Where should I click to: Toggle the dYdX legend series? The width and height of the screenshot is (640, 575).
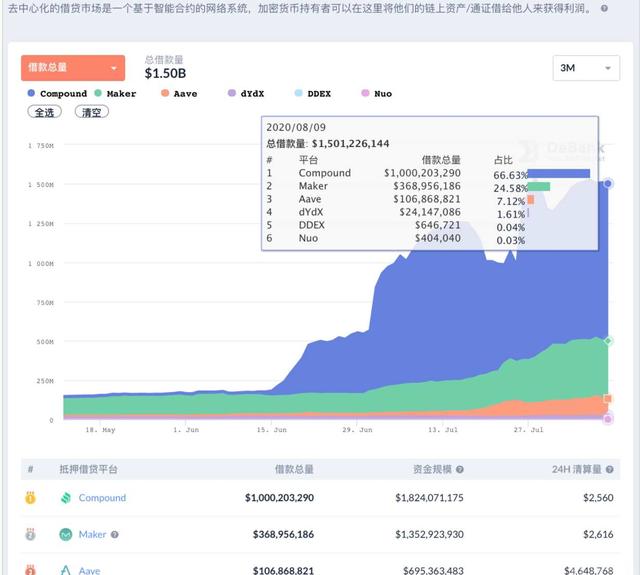pyautogui.click(x=246, y=93)
